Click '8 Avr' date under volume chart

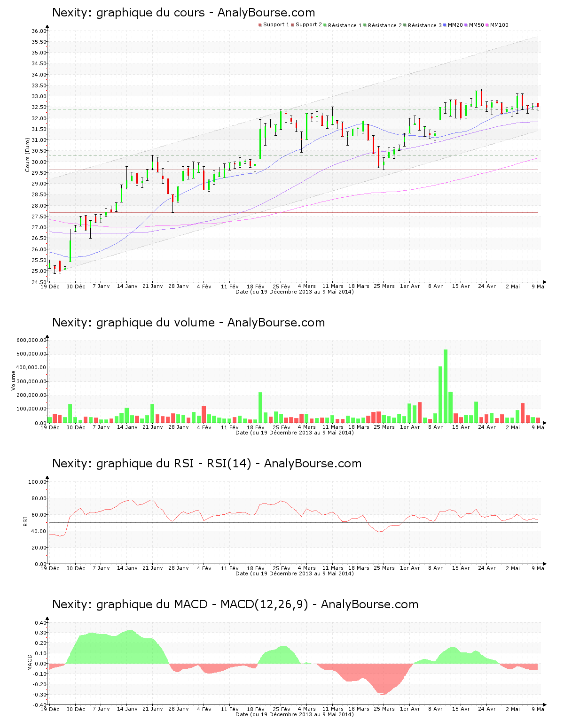click(x=436, y=427)
